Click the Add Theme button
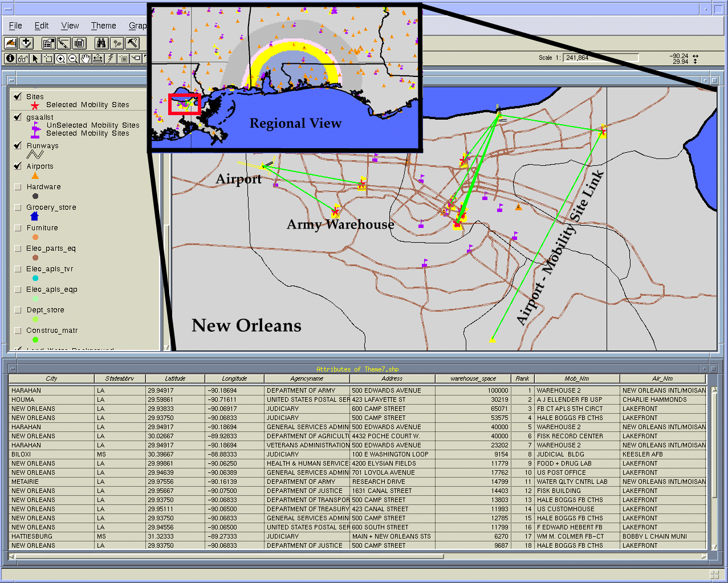This screenshot has width=728, height=583. (x=26, y=43)
